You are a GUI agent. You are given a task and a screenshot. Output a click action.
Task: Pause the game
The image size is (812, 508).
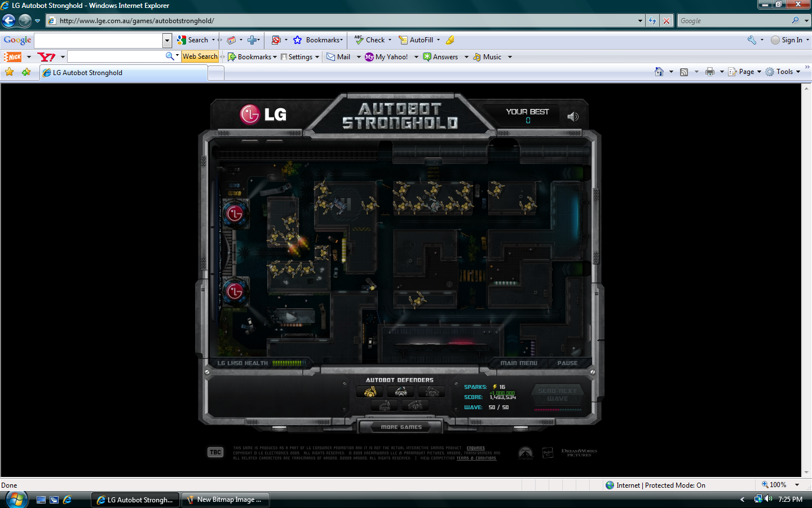coord(567,363)
